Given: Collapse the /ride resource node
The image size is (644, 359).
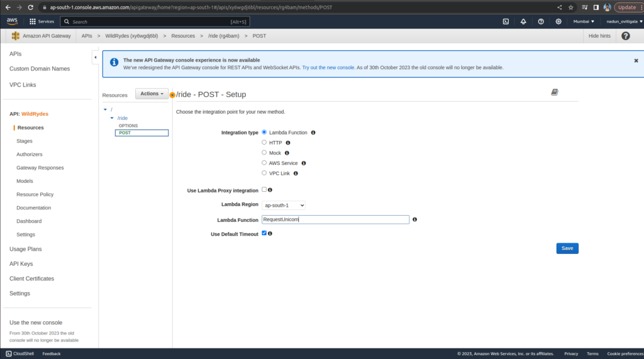Looking at the screenshot, I should coord(112,118).
